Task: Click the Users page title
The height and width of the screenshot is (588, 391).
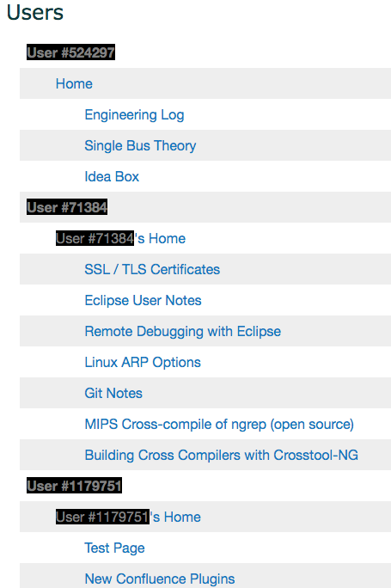Action: [35, 12]
